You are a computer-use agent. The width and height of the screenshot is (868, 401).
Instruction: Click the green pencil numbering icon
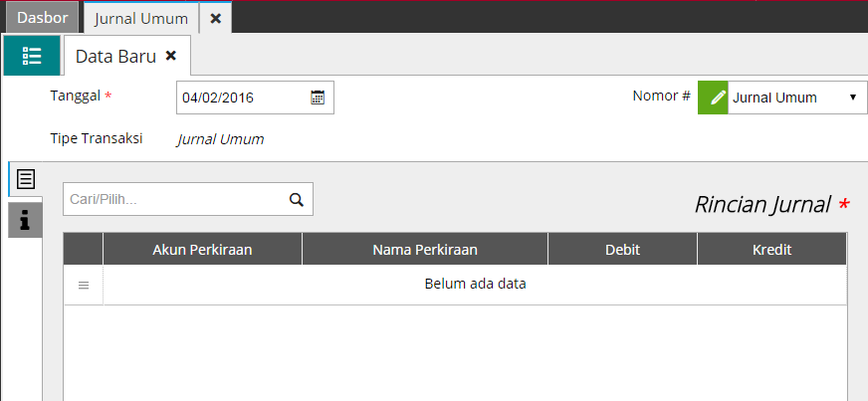[x=713, y=98]
